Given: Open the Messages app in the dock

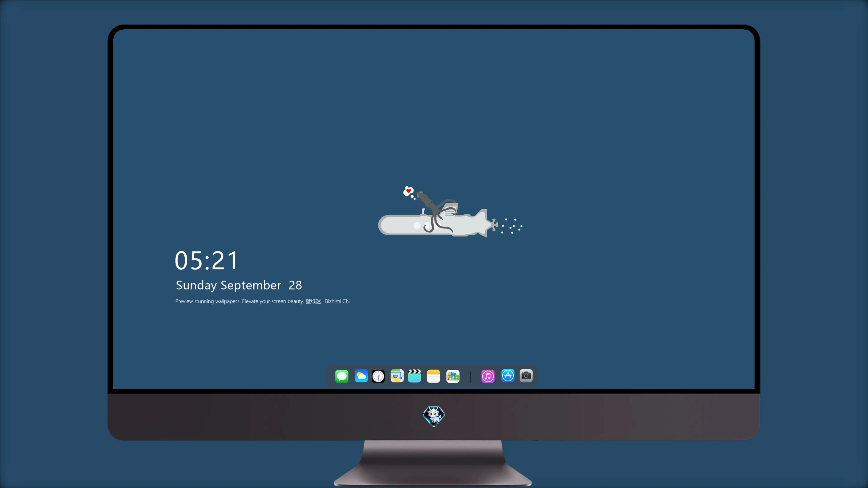Looking at the screenshot, I should coord(342,376).
